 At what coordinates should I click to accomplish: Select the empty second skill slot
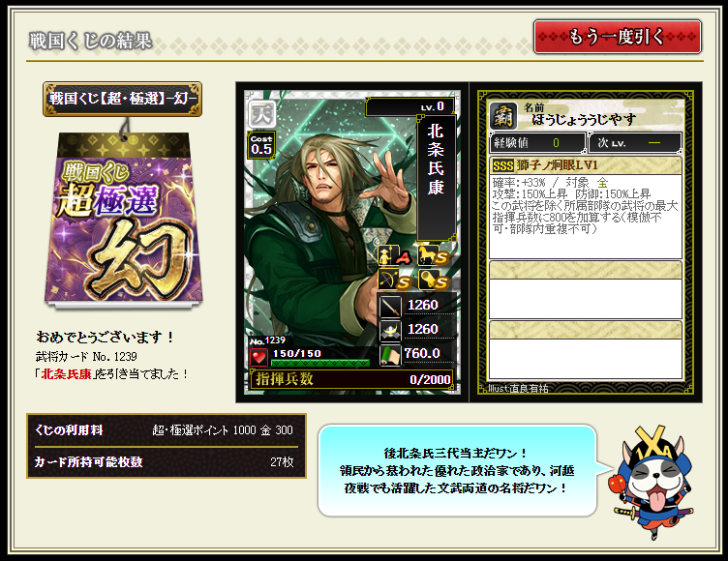click(586, 289)
